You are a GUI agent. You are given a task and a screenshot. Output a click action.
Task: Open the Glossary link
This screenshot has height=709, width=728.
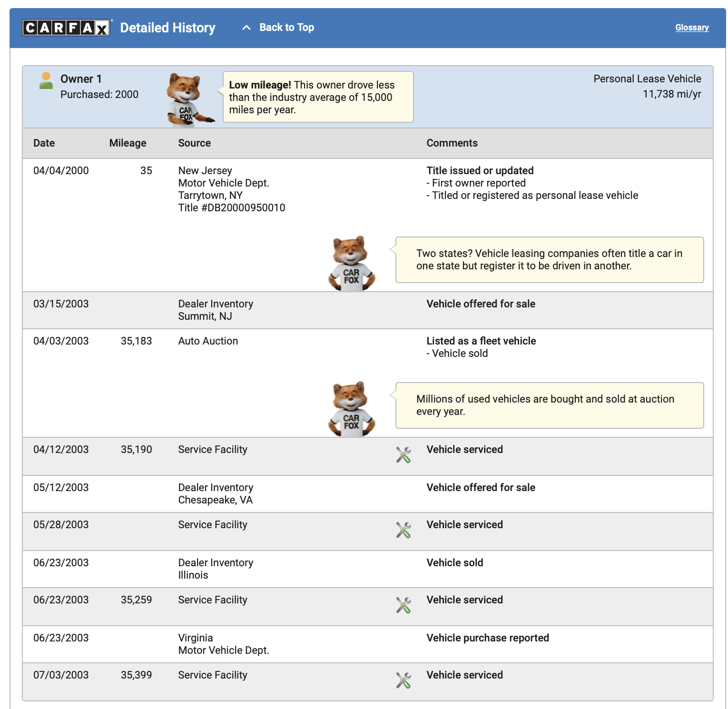coord(692,28)
